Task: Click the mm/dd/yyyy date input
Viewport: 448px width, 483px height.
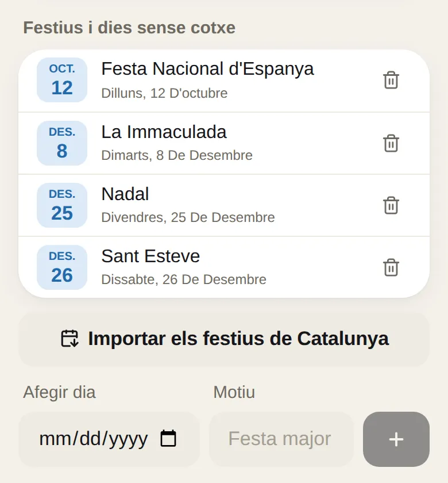Action: pos(109,439)
